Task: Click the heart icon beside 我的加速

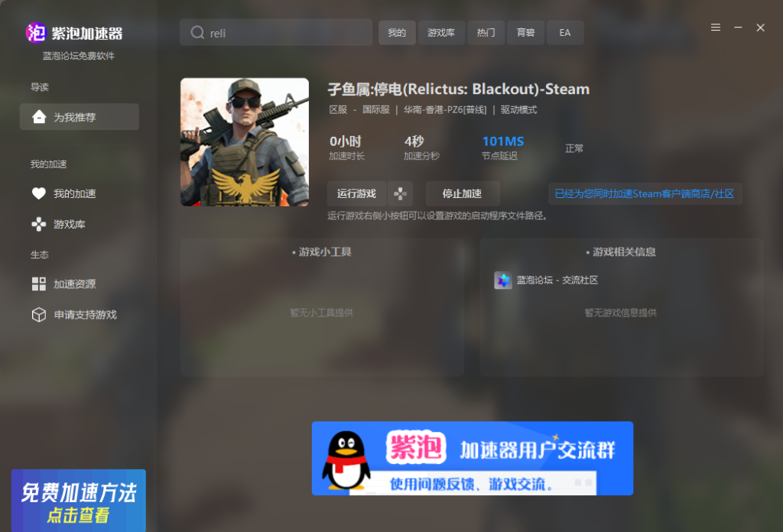Action: click(39, 193)
